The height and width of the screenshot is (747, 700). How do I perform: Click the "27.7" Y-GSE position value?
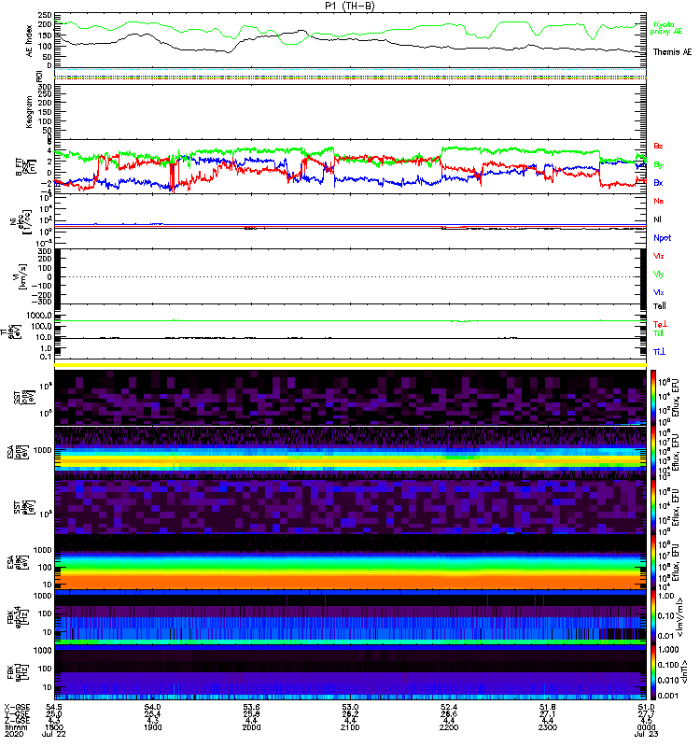point(646,714)
